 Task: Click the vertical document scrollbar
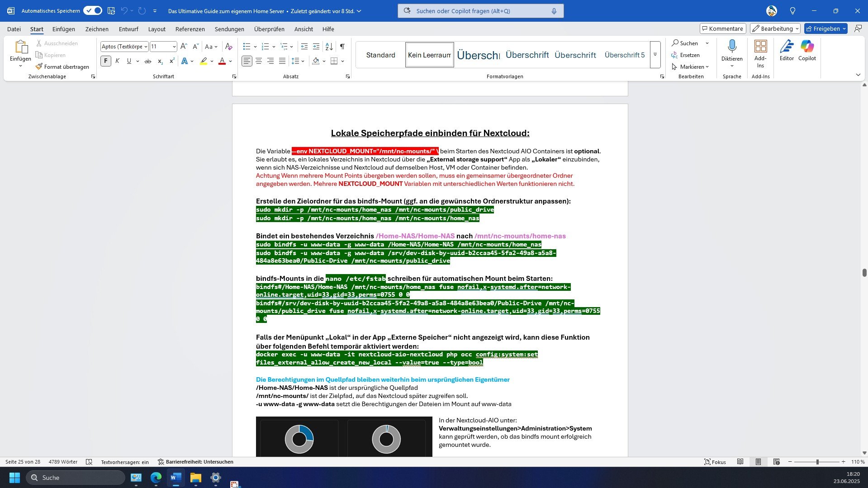864,273
